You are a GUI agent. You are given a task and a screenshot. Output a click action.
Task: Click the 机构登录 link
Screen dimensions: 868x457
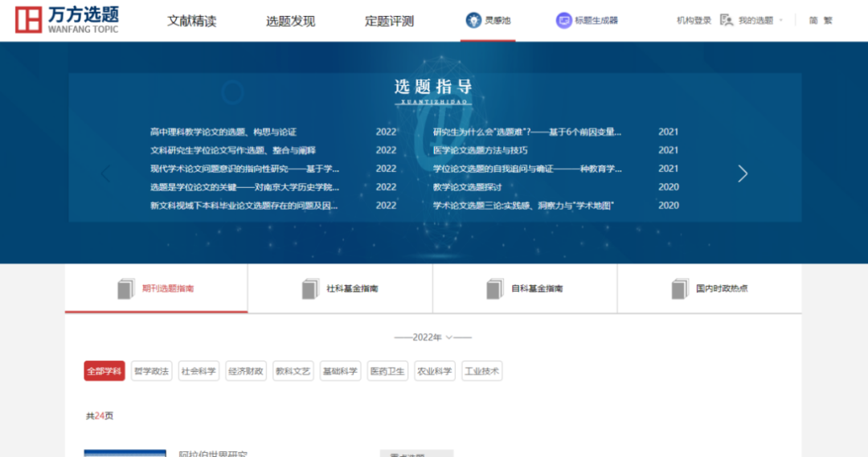694,21
